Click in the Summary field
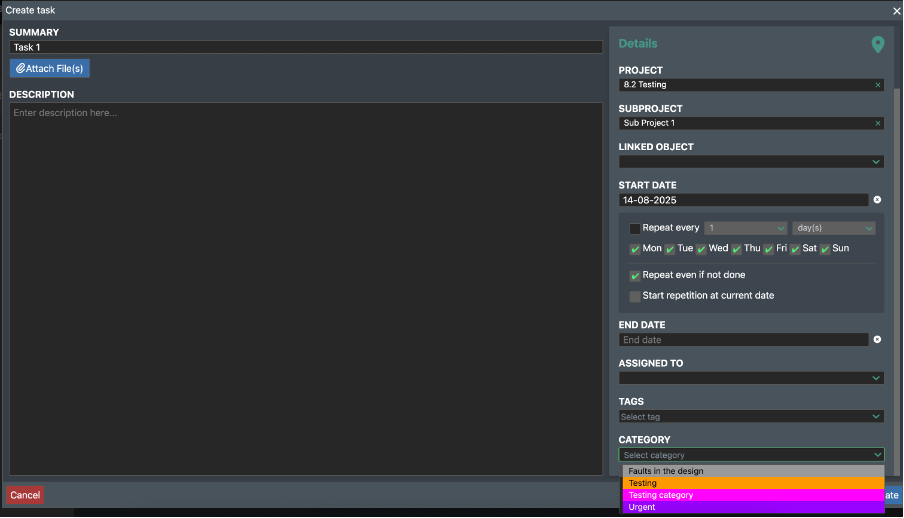Image resolution: width=904 pixels, height=518 pixels. click(x=306, y=47)
